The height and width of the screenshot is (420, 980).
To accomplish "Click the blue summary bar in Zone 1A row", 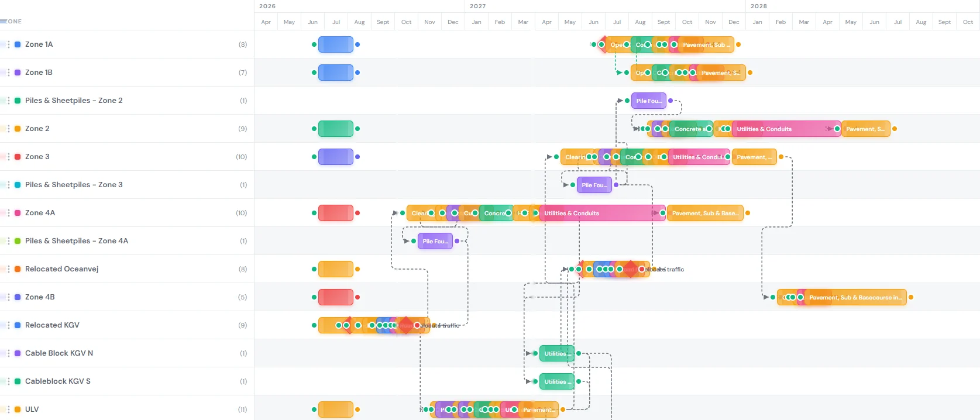I will pos(336,44).
